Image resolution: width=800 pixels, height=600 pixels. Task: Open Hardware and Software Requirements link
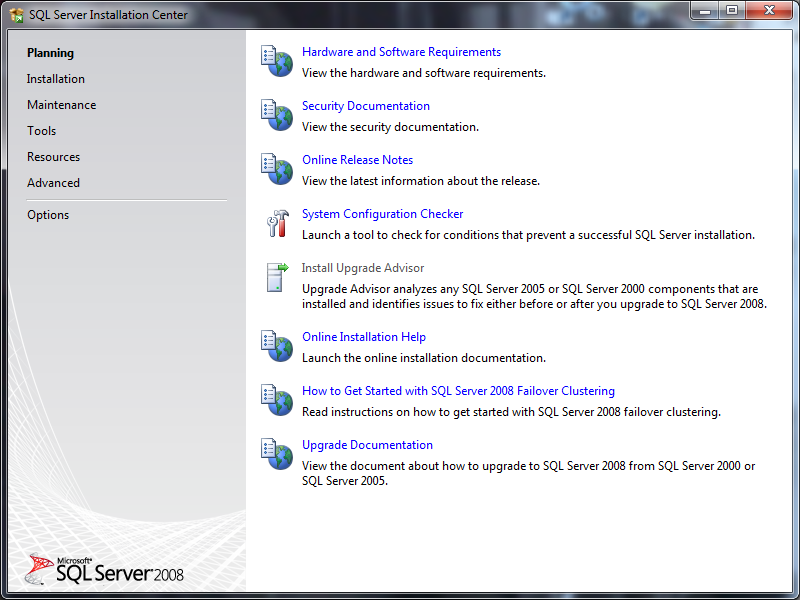402,52
